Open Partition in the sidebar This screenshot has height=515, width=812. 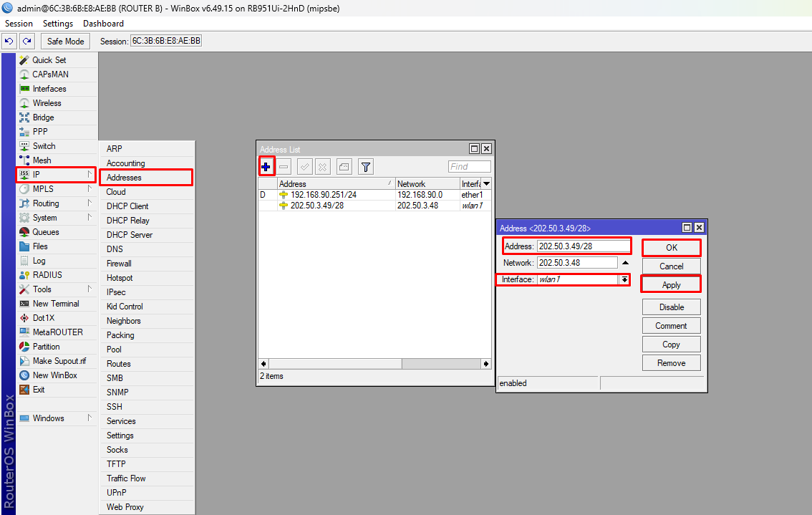[x=57, y=347]
